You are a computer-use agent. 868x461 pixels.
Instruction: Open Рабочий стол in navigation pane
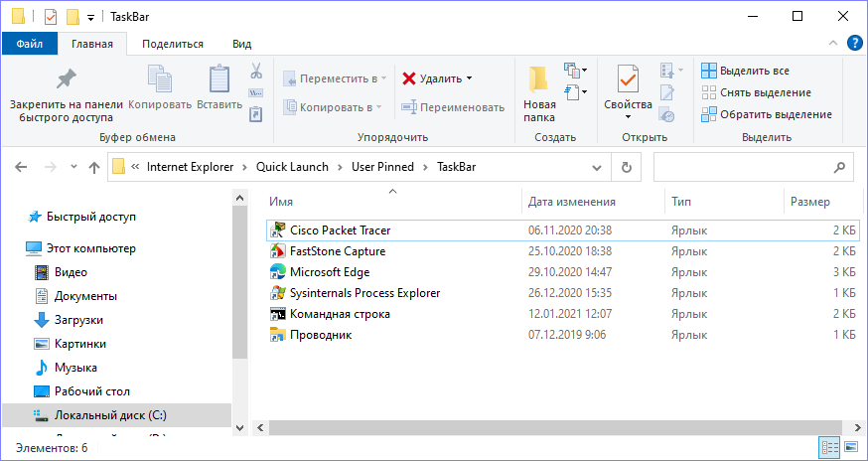tap(92, 391)
